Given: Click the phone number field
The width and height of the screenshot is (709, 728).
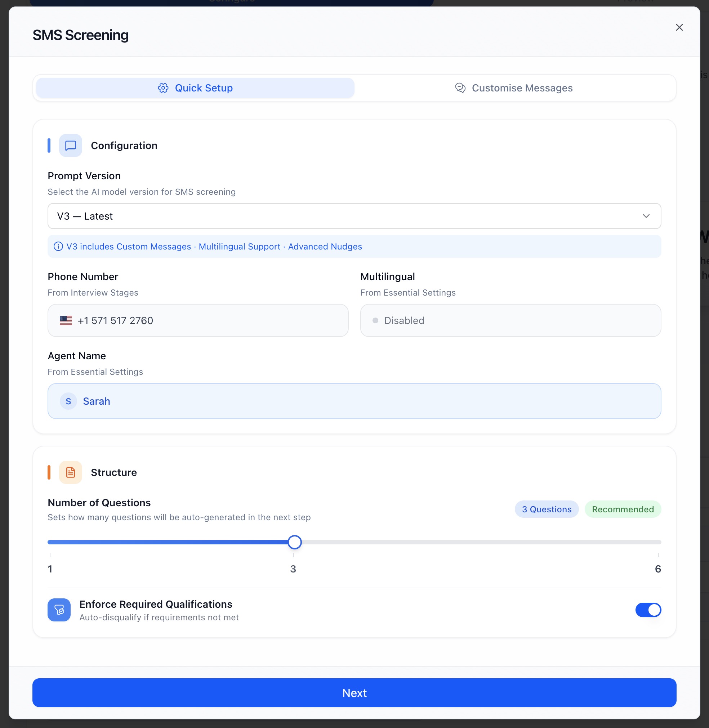Looking at the screenshot, I should click(x=198, y=320).
